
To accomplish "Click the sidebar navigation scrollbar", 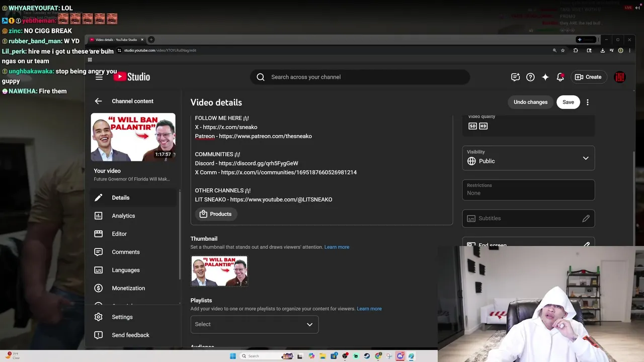I will [180, 235].
